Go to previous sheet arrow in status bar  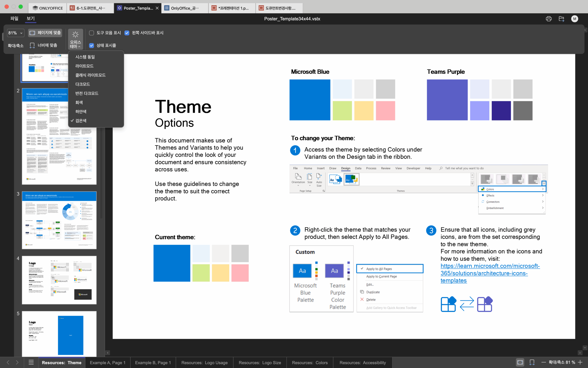click(8, 362)
